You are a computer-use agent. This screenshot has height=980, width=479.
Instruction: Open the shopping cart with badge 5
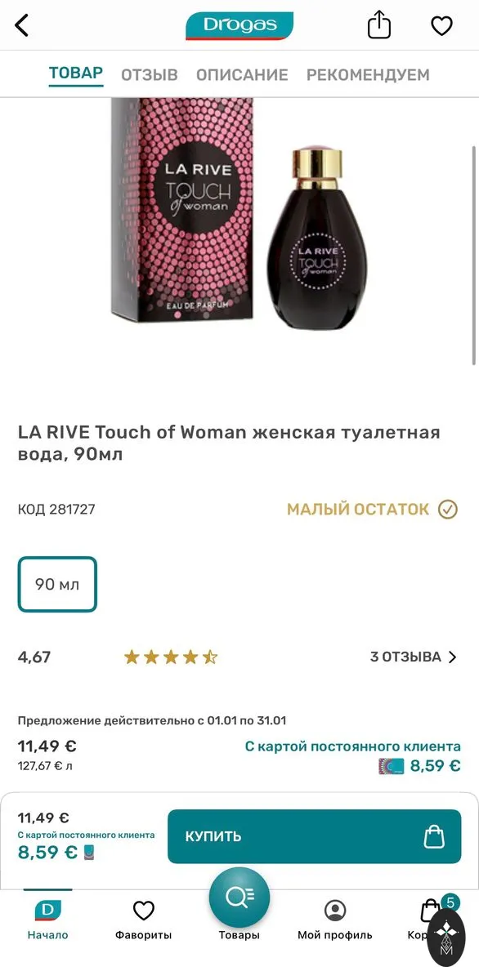(x=431, y=910)
